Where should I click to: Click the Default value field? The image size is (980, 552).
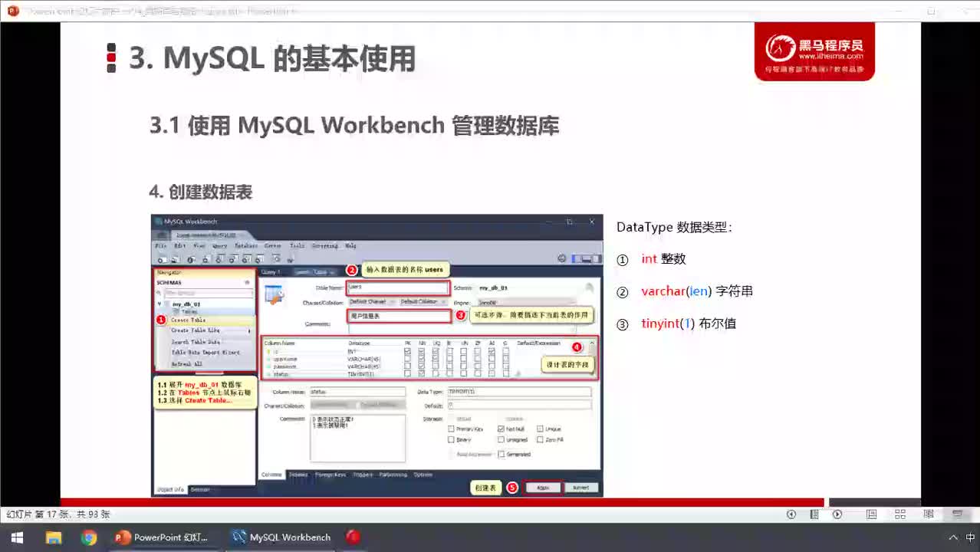click(519, 405)
